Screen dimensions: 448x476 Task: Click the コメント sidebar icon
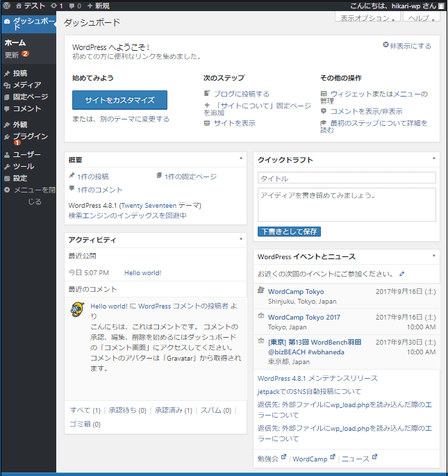pos(7,109)
